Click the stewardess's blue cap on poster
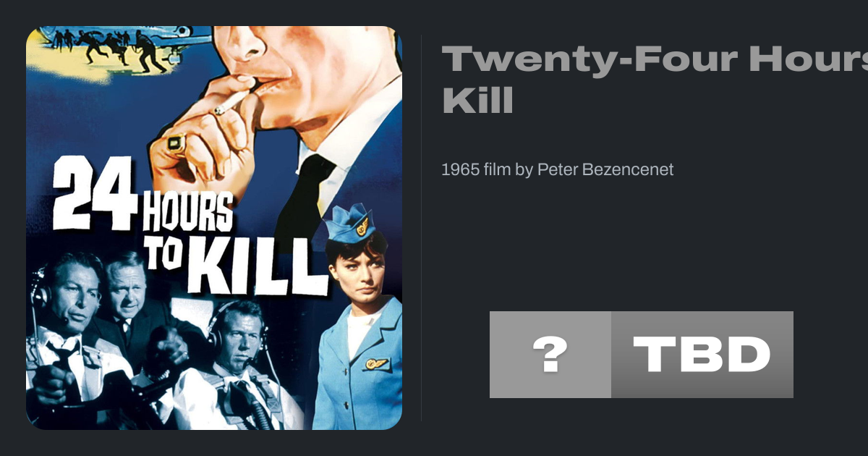This screenshot has width=868, height=456. click(x=349, y=225)
